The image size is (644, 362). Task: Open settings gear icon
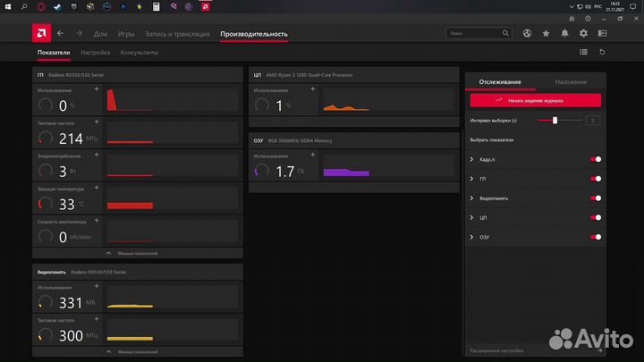pyautogui.click(x=583, y=33)
